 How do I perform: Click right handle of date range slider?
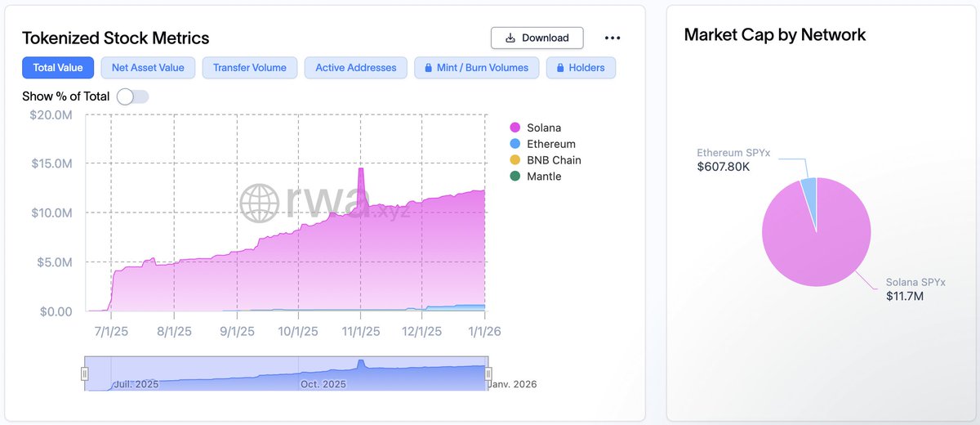488,374
